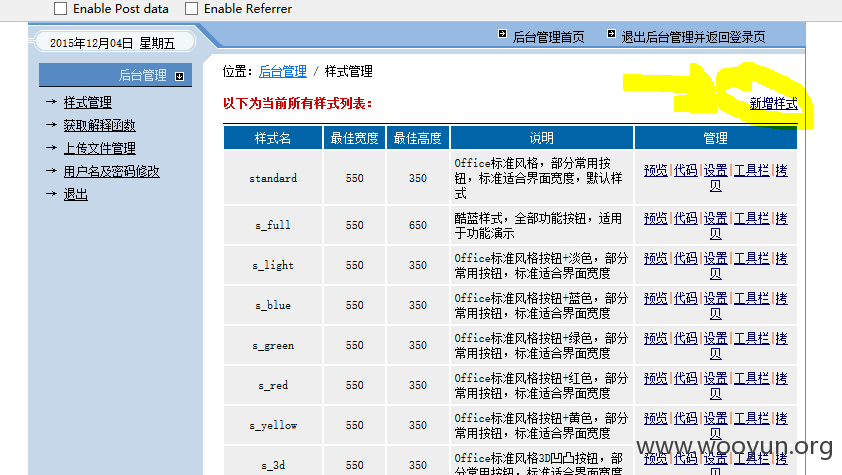The image size is (842, 475).
Task: Open 工具栏 for the standard style
Action: coord(751,170)
